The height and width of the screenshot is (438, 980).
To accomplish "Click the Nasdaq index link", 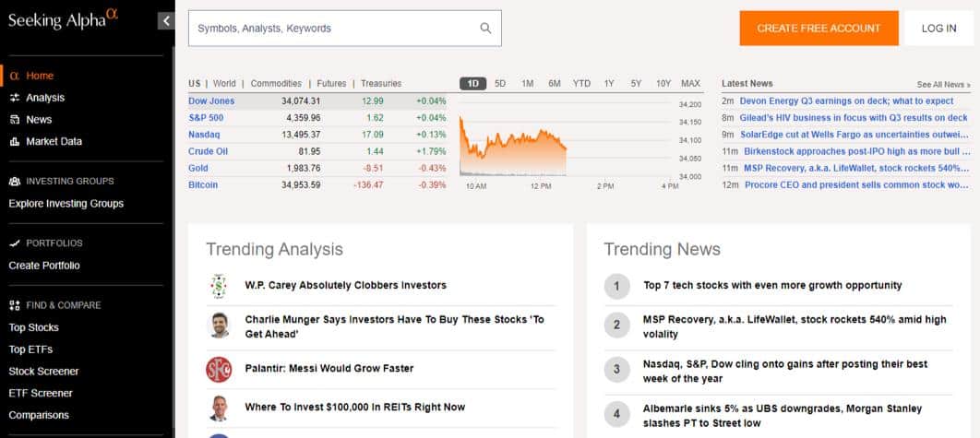I will pos(204,135).
